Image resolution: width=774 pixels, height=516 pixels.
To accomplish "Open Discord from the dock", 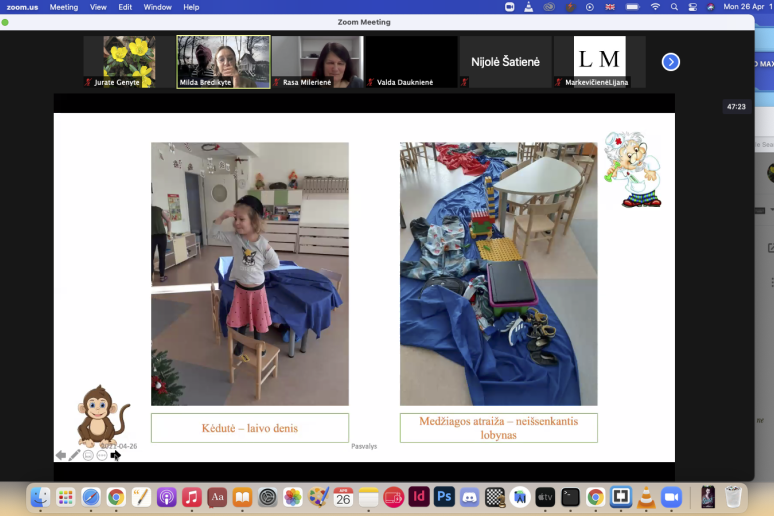I will [x=469, y=497].
